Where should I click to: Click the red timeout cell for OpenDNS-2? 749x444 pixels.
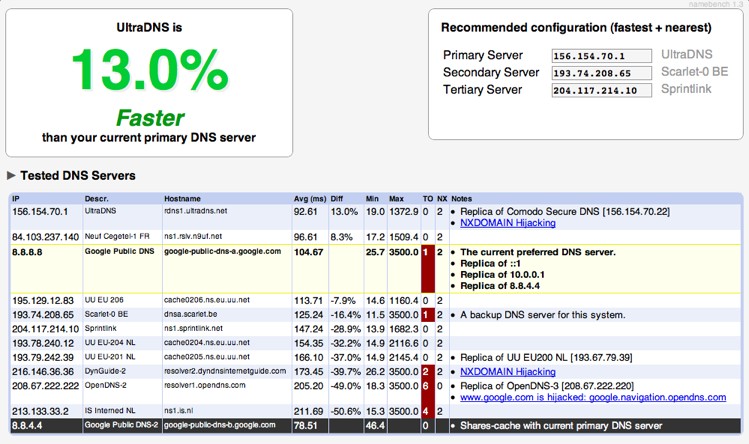(x=427, y=384)
